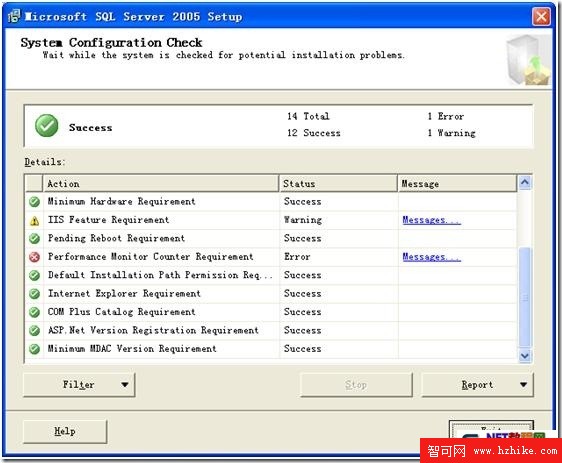Click the success icon beside Pending Reboot Requirement

click(34, 239)
